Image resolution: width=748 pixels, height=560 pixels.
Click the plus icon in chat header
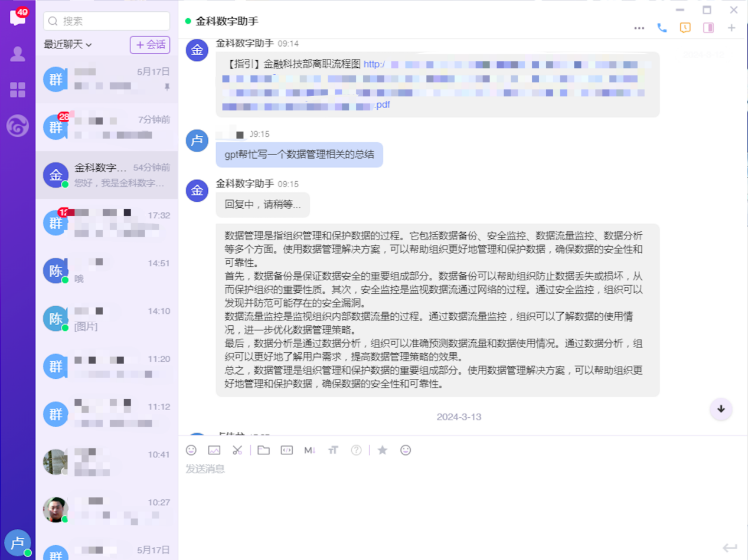(x=731, y=28)
